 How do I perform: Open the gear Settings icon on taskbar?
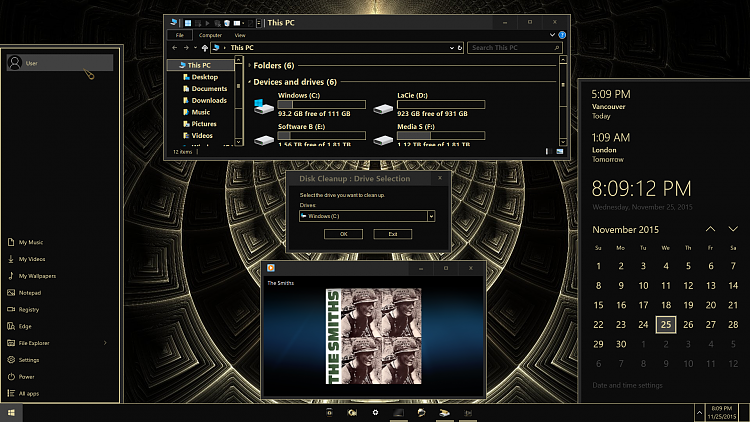coord(375,412)
